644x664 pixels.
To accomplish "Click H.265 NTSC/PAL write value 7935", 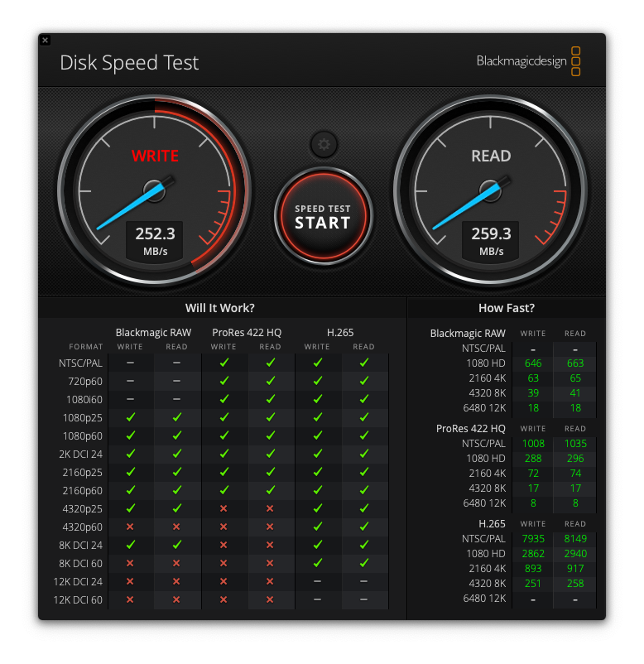I will click(533, 539).
